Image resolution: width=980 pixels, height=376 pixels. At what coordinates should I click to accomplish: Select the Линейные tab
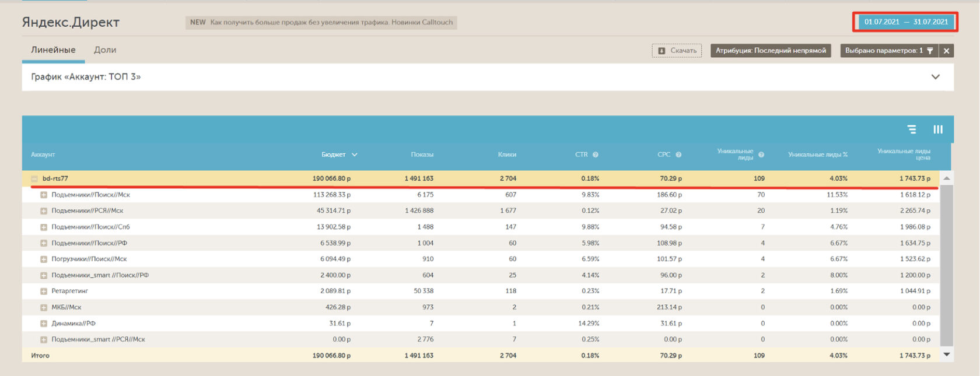(x=53, y=50)
